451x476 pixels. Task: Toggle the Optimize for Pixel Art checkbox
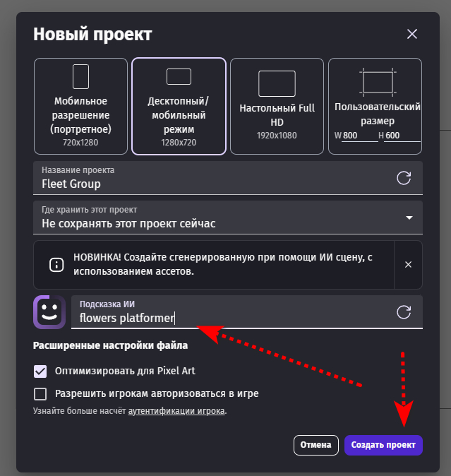pyautogui.click(x=40, y=371)
